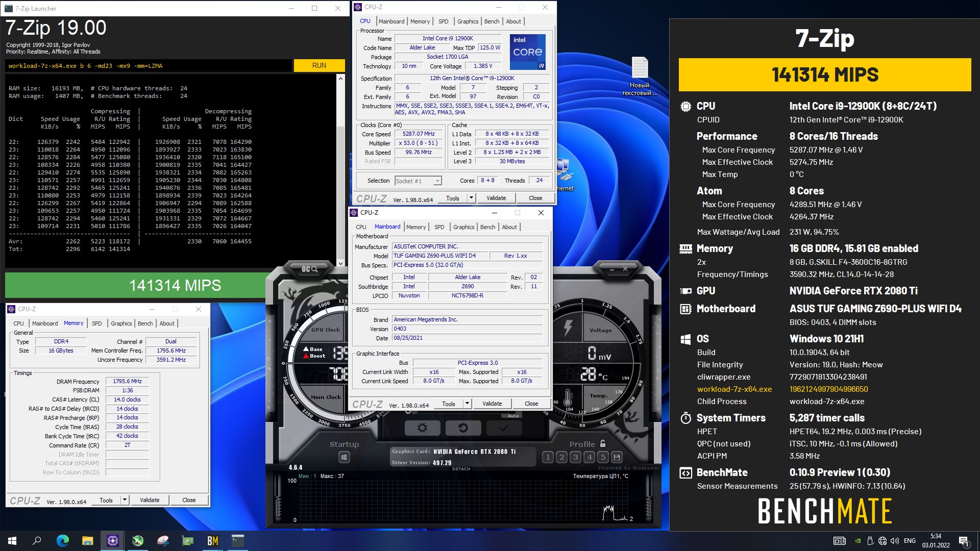The image size is (980, 551).
Task: Open the volume speaker tray icon
Action: [895, 541]
